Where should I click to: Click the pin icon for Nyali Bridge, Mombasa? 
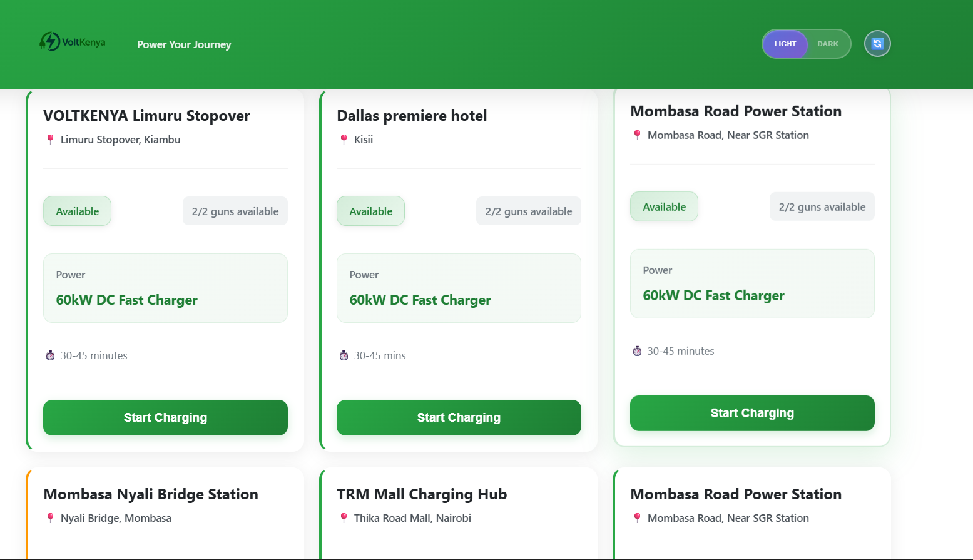click(x=51, y=517)
